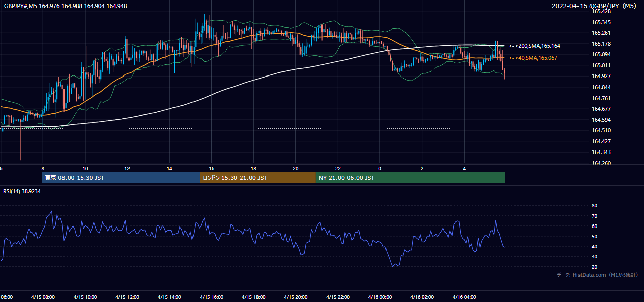Click price axis value 164.677
Viewport: 644px width, 302px height.
point(601,109)
